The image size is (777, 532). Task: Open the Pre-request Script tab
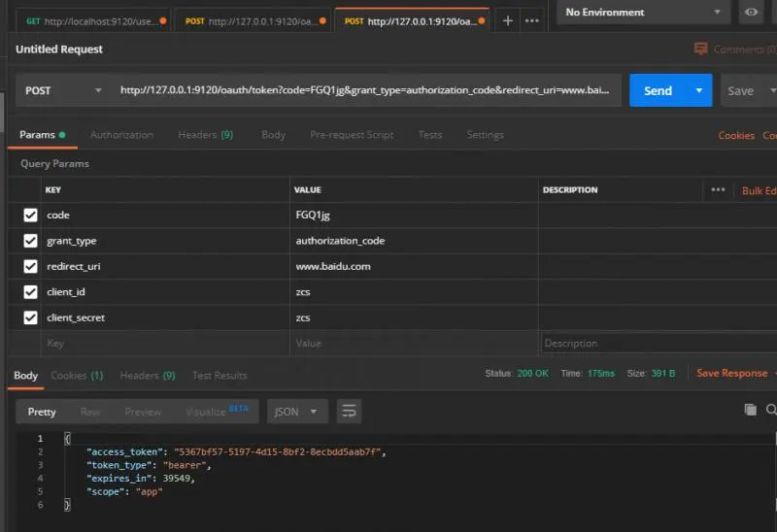pos(352,135)
